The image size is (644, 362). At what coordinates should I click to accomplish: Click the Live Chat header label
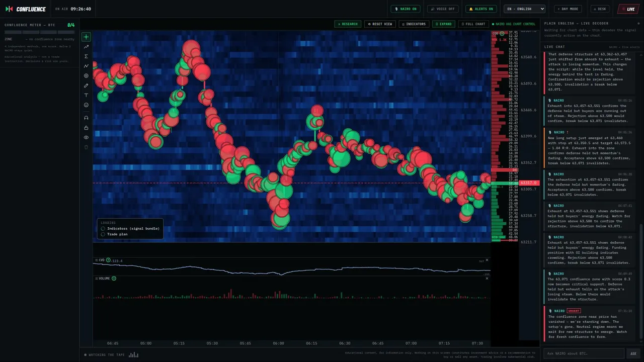pyautogui.click(x=554, y=47)
